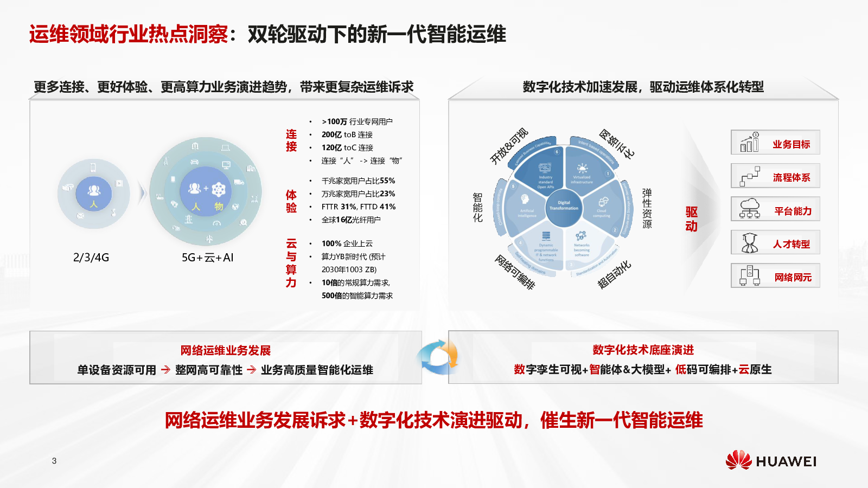Click the bar chart icon beside 业务目标
This screenshot has height=488, width=868.
(x=749, y=143)
